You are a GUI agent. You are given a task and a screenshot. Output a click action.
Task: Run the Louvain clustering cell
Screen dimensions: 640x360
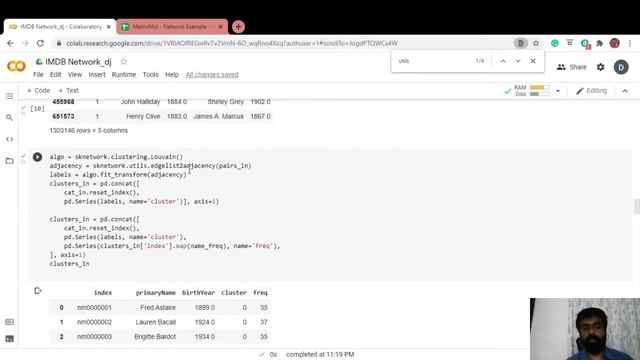[x=37, y=157]
